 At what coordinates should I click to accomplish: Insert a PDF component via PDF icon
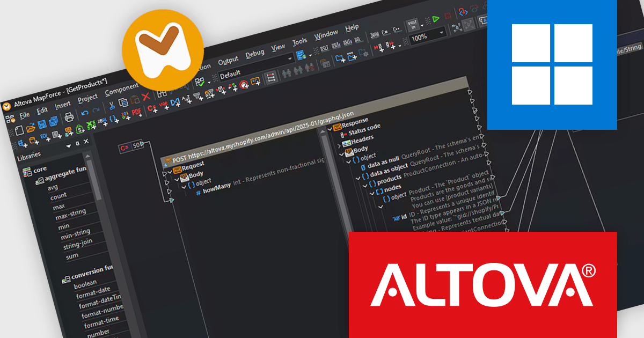pyautogui.click(x=136, y=112)
